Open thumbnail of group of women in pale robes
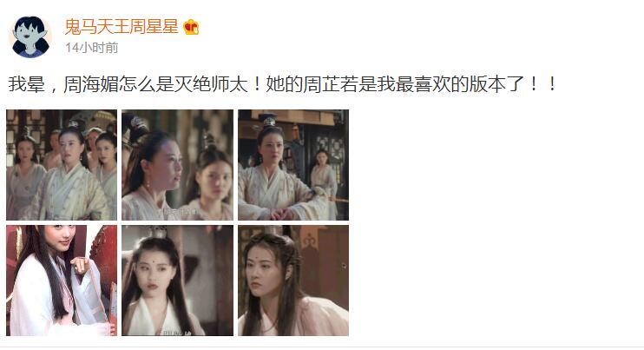Viewport: 644px width, 350px height. tap(62, 165)
